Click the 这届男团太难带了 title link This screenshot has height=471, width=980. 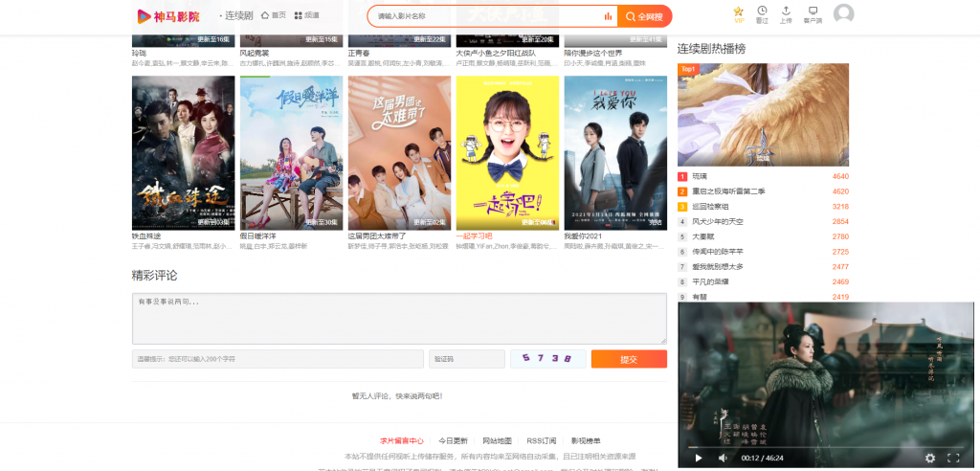377,236
